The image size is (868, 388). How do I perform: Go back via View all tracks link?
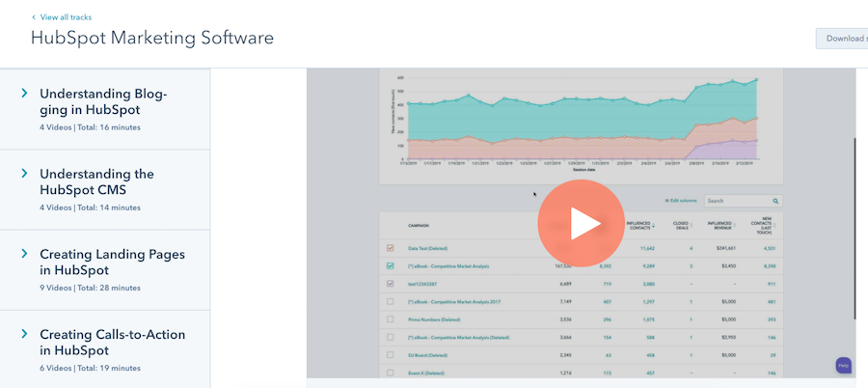click(x=66, y=17)
